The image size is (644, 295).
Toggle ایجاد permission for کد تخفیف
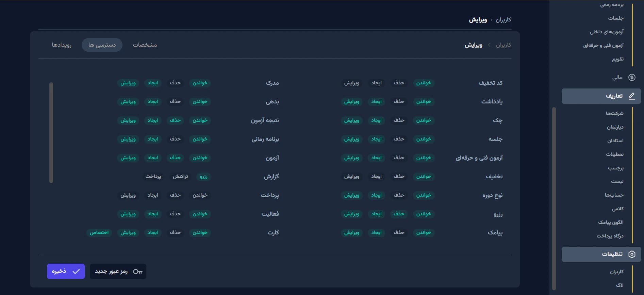point(376,83)
